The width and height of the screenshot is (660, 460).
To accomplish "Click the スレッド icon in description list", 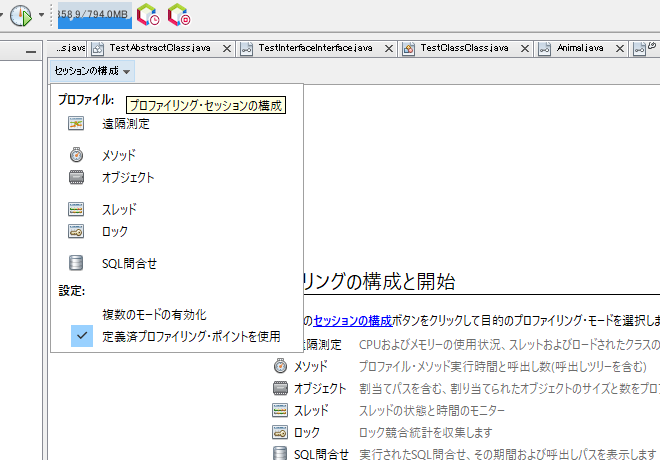I will pos(280,410).
